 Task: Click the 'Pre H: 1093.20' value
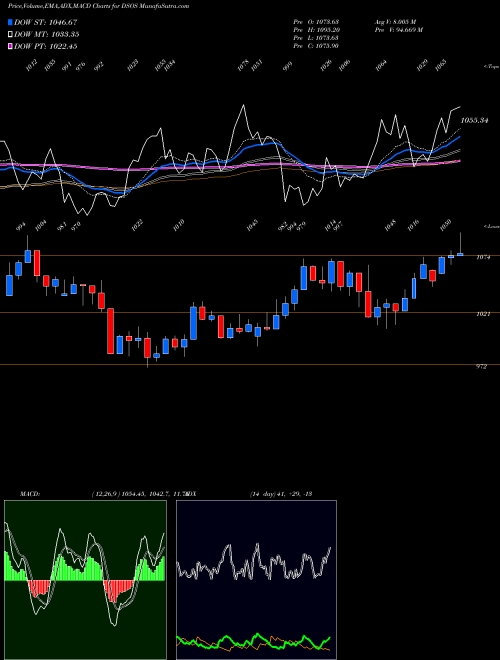point(316,30)
